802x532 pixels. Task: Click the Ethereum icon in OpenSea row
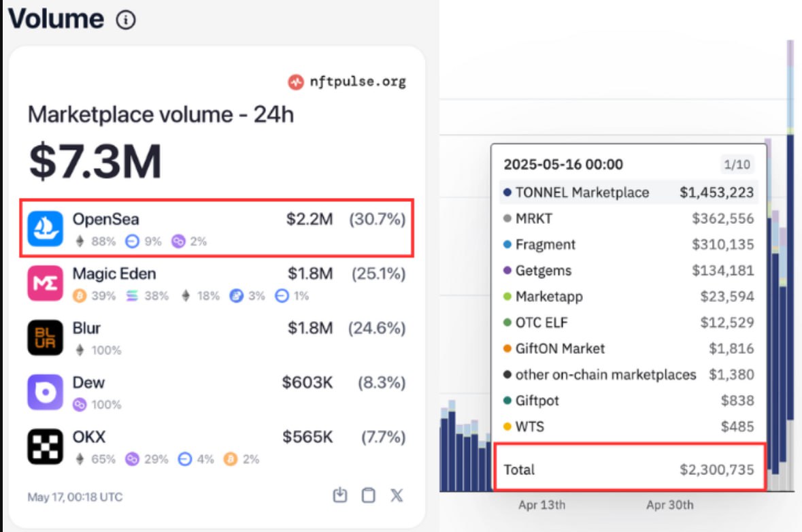pyautogui.click(x=80, y=241)
